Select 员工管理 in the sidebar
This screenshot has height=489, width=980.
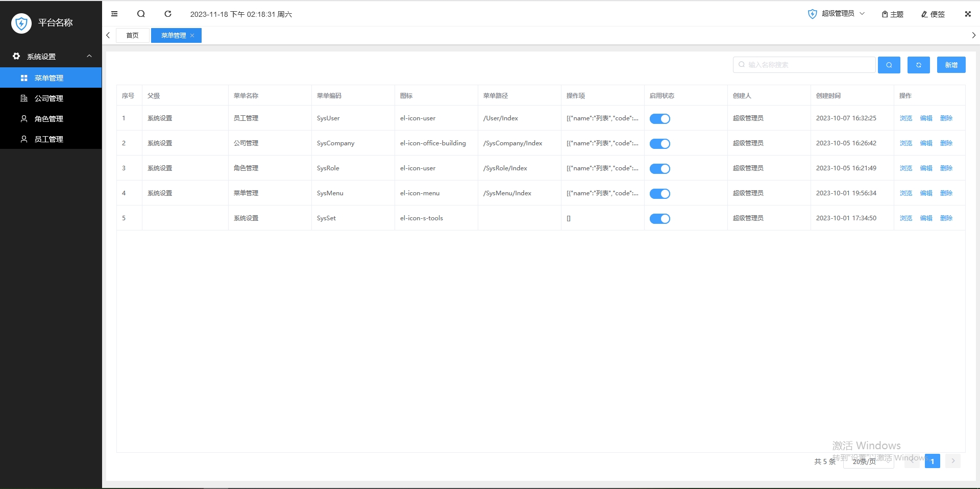[51, 139]
